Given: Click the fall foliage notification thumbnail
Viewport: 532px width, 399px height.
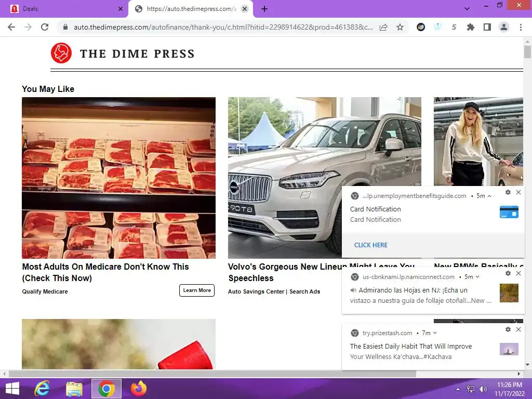Looking at the screenshot, I should [x=509, y=293].
